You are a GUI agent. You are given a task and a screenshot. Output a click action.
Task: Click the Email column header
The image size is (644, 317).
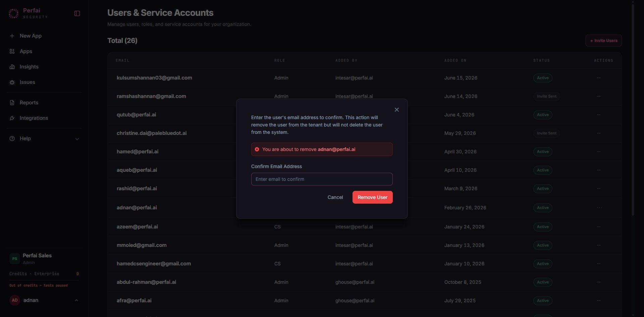122,60
